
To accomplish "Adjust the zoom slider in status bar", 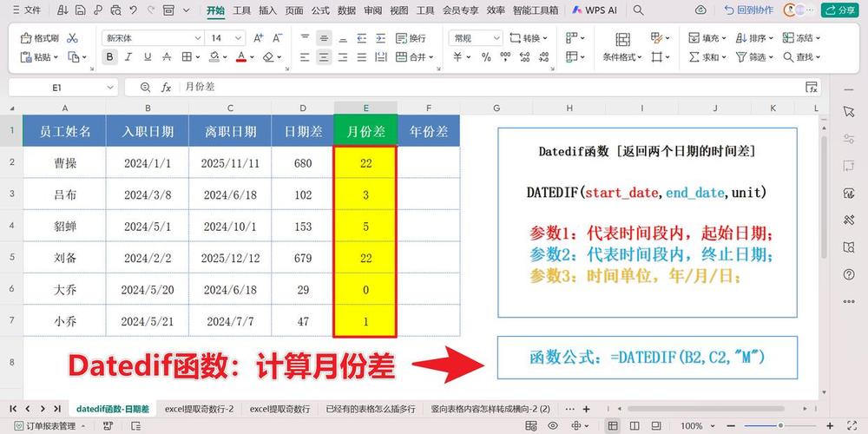I will pos(780,425).
